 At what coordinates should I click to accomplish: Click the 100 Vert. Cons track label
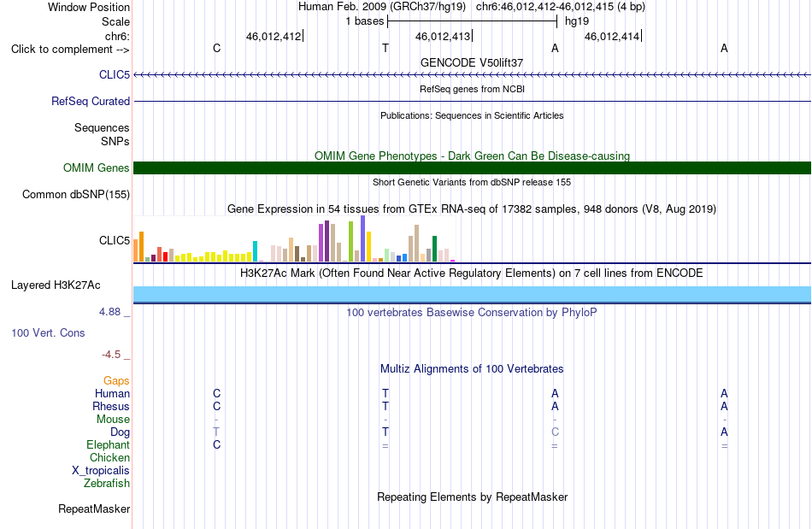coord(48,332)
